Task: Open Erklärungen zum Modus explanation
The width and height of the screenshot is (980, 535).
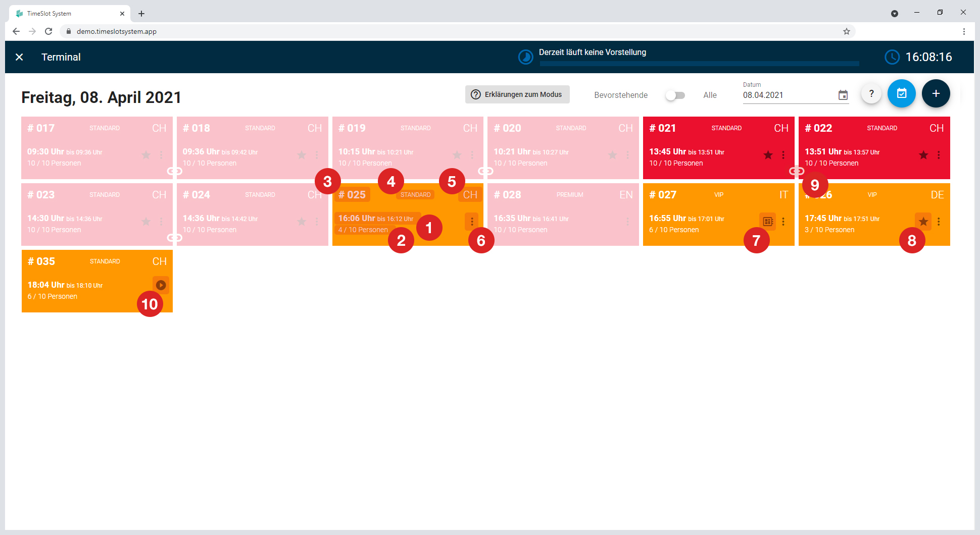Action: pos(517,94)
